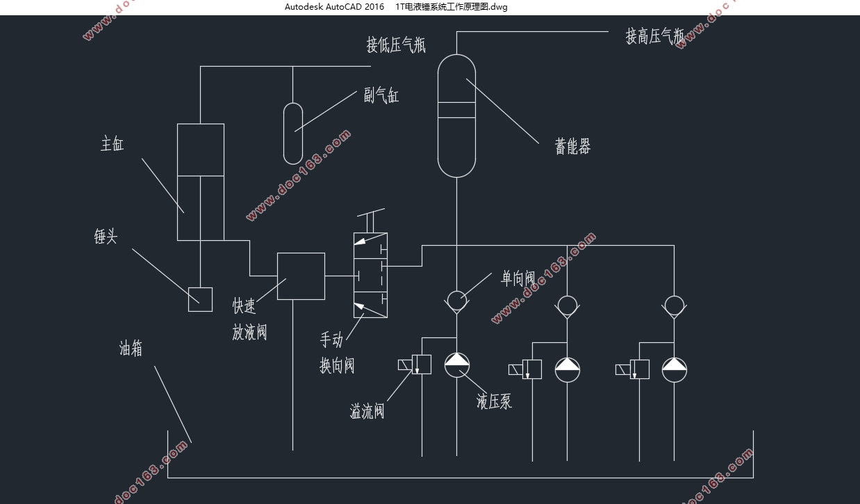Click the 单向阀 label
The image size is (860, 504).
pos(518,278)
